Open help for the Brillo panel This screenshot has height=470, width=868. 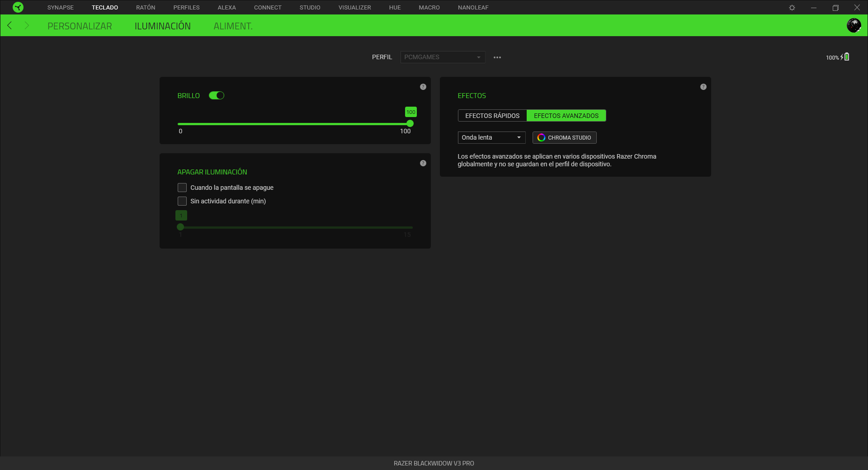coord(423,87)
